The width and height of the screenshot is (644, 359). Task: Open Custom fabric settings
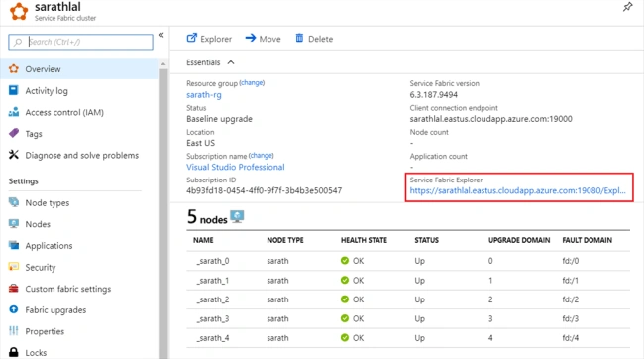point(68,289)
